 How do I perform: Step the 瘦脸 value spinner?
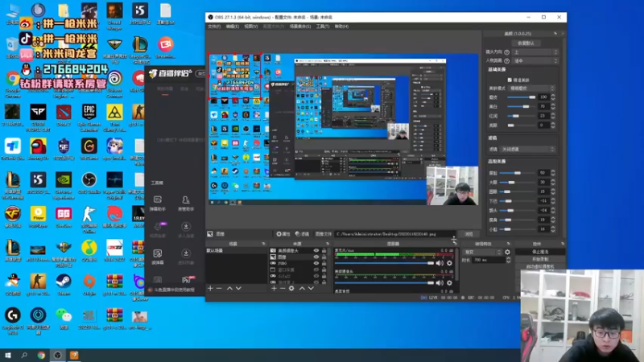click(553, 173)
